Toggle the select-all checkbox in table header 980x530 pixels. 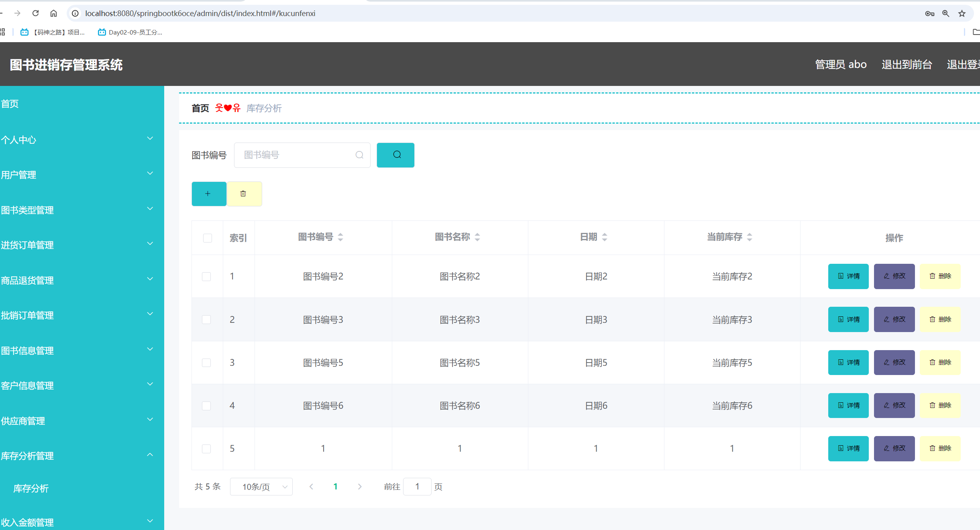click(208, 238)
